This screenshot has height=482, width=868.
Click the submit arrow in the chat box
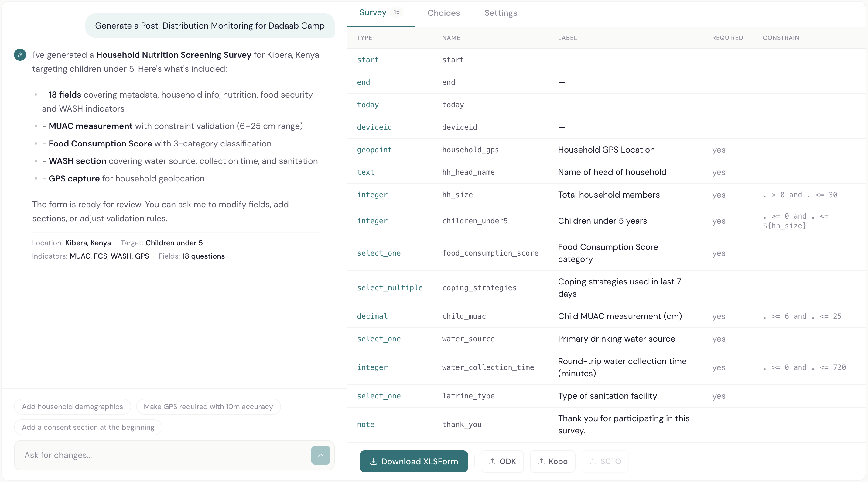click(x=320, y=455)
